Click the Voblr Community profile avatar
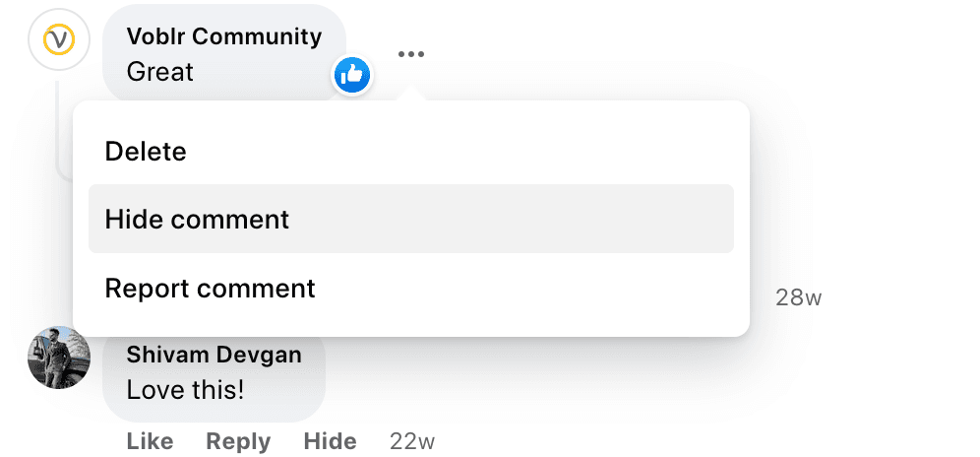 pos(59,40)
